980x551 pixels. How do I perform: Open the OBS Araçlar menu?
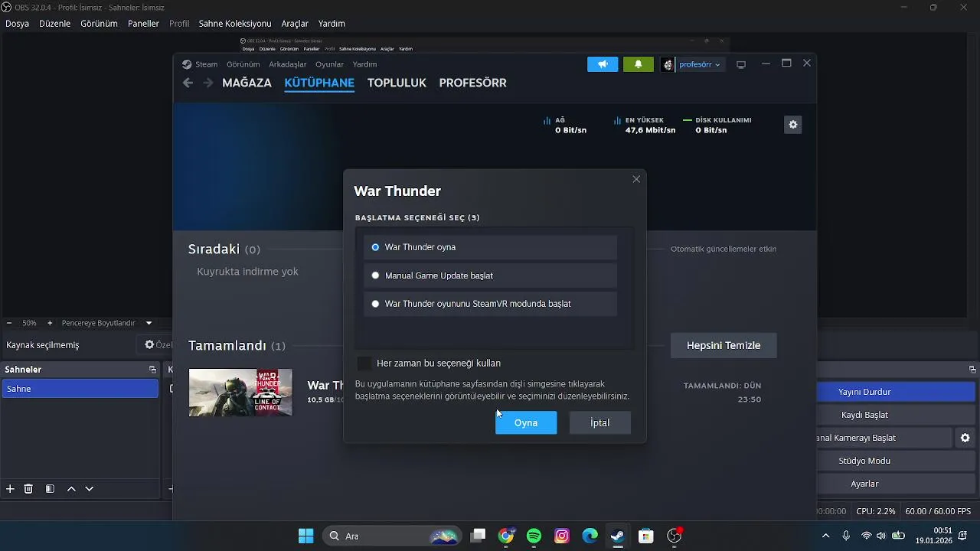point(295,24)
